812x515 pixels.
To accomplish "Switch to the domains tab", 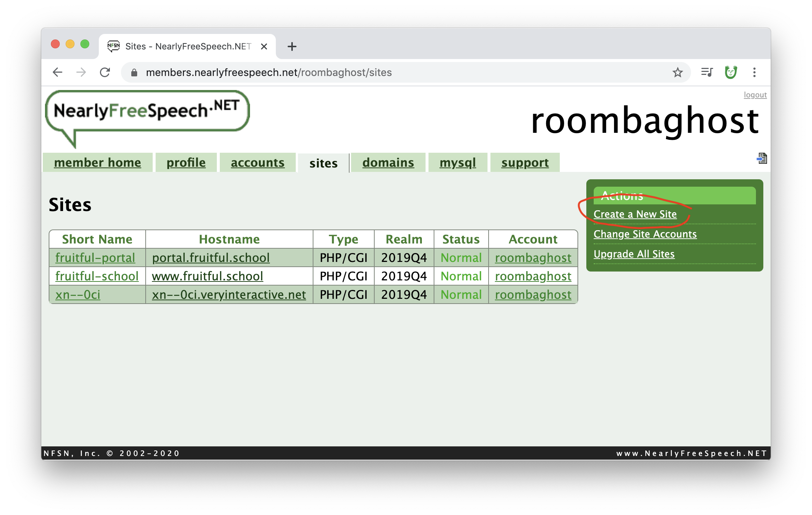I will point(388,163).
